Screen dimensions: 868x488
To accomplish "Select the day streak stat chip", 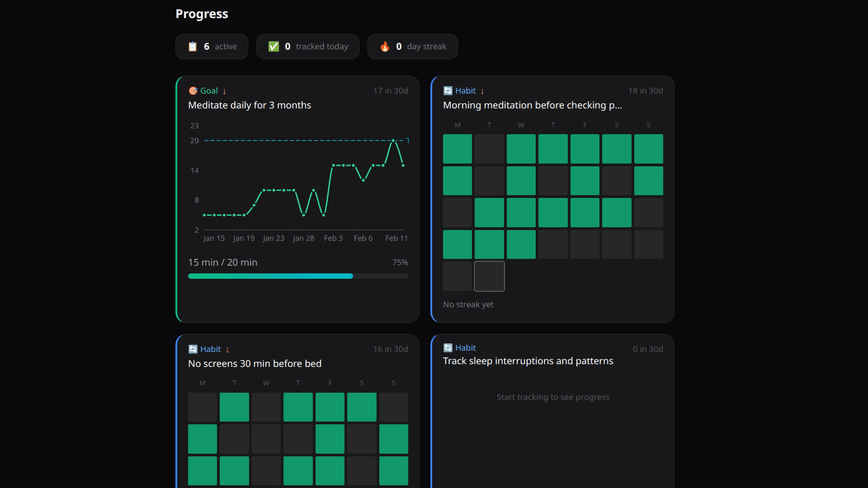I will tap(412, 46).
